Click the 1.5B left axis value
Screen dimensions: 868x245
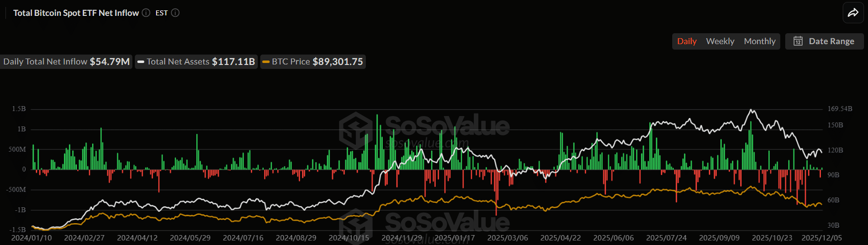pos(19,109)
